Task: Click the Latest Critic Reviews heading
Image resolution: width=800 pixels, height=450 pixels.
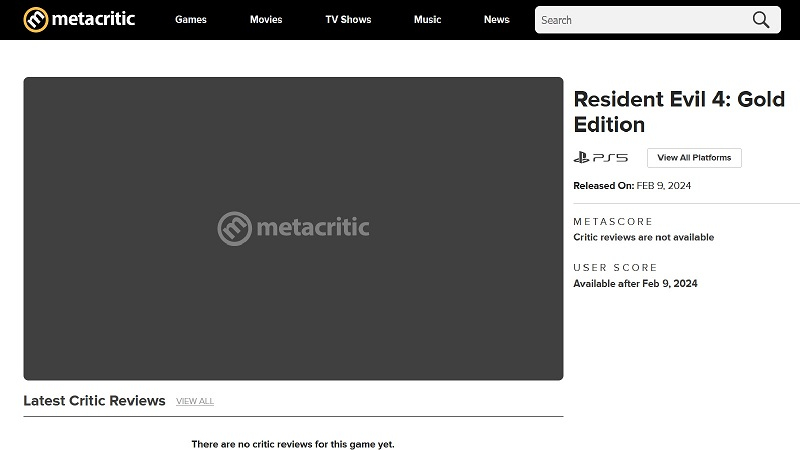Action: 94,401
